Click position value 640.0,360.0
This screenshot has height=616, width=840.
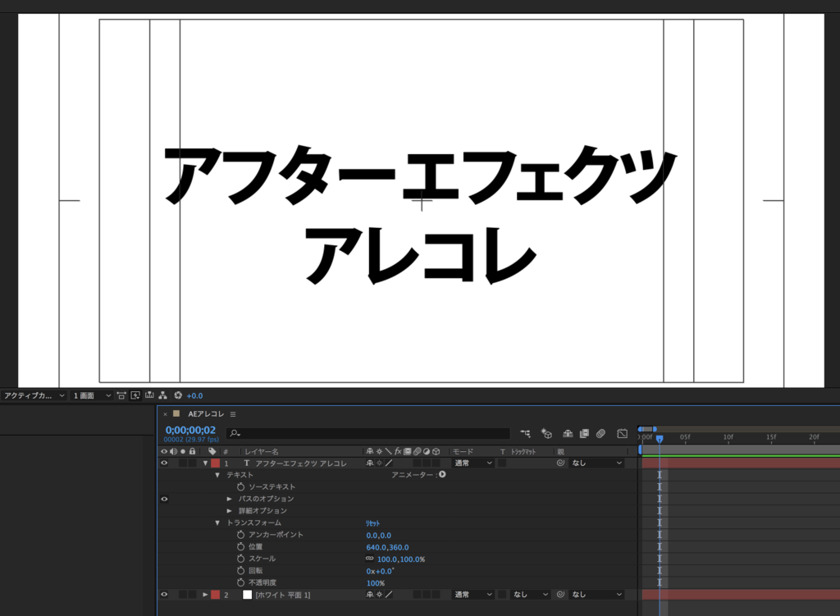tap(387, 547)
